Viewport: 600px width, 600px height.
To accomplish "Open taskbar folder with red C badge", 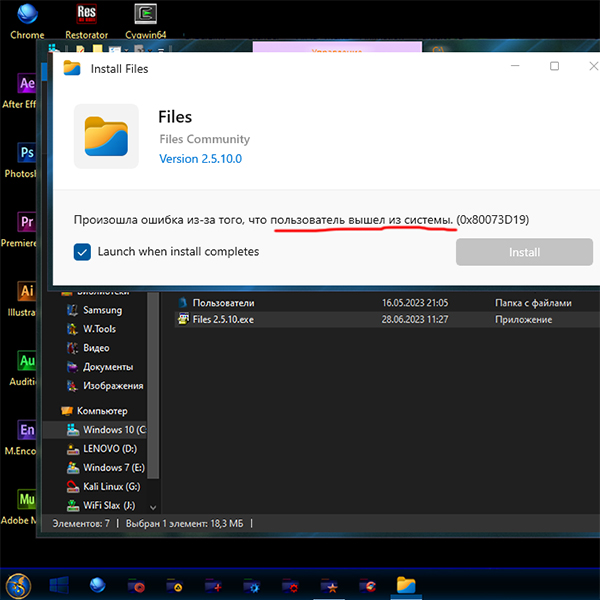I will [x=368, y=585].
